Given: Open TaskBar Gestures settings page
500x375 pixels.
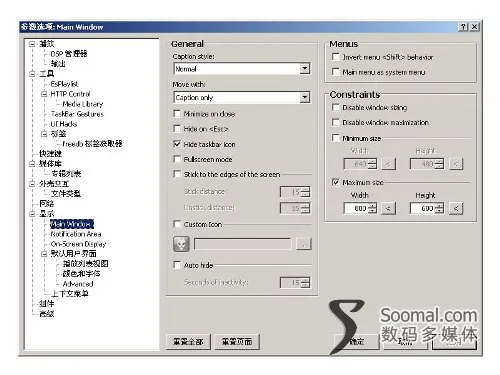Looking at the screenshot, I should pyautogui.click(x=77, y=114).
